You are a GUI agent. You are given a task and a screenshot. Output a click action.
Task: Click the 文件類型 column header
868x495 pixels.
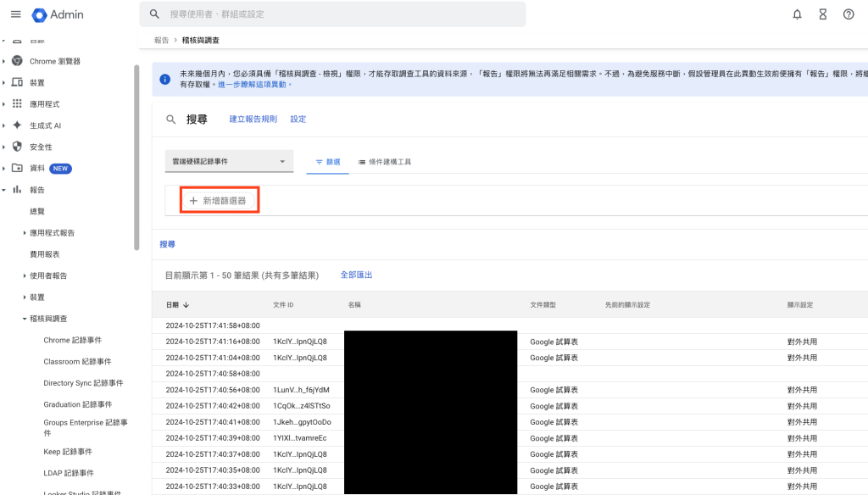click(542, 305)
